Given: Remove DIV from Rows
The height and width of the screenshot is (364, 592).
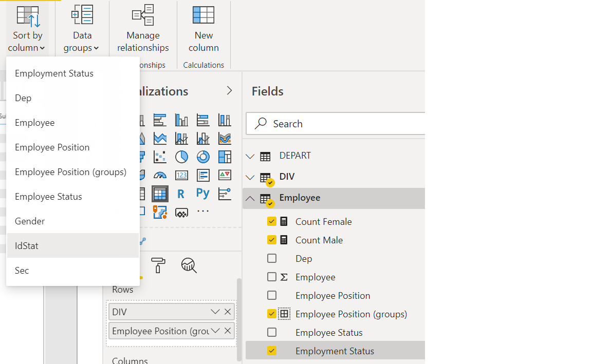Looking at the screenshot, I should point(228,312).
